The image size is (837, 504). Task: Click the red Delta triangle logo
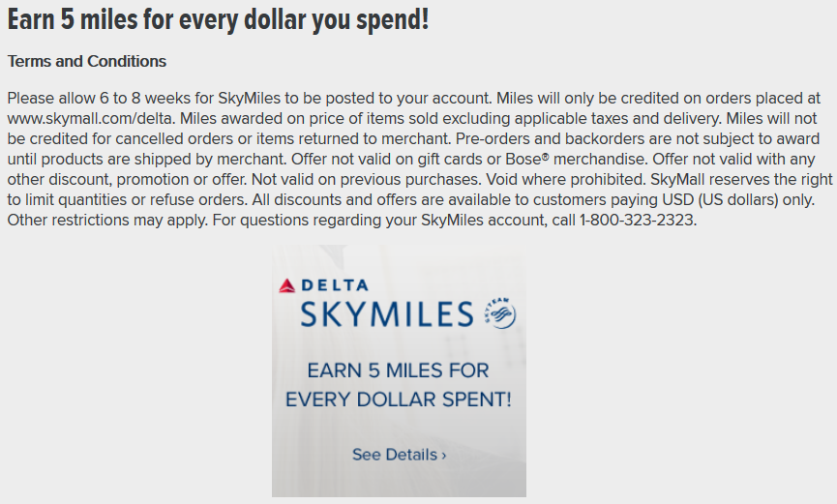[286, 285]
